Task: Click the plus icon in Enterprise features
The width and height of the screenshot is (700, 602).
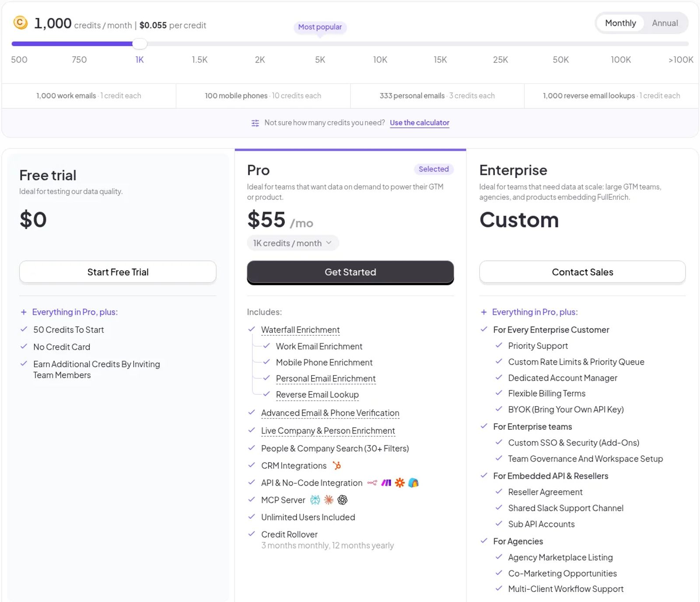Action: pyautogui.click(x=484, y=312)
